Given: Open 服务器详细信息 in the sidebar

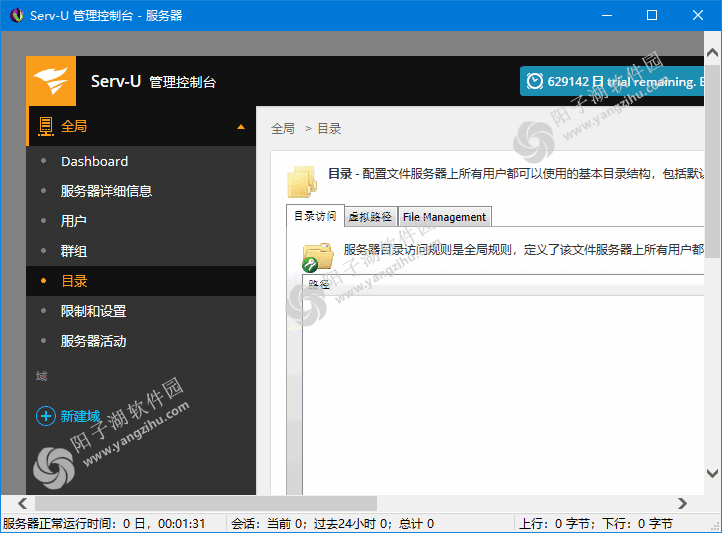Looking at the screenshot, I should coord(106,191).
